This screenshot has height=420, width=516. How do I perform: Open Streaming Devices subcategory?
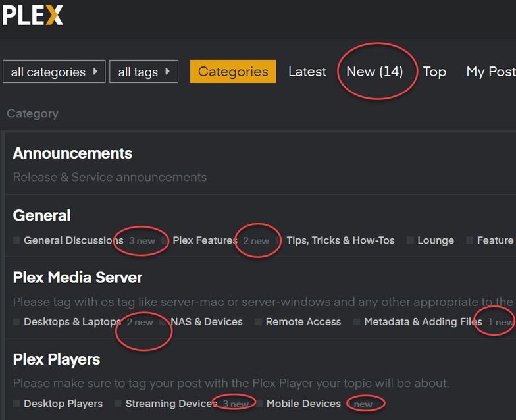click(x=171, y=404)
